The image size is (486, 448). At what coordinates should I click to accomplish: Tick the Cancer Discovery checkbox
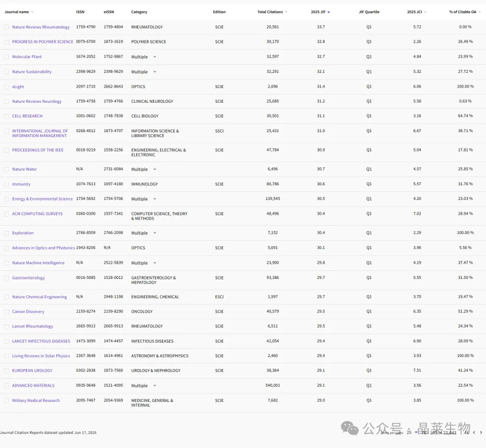point(7,312)
